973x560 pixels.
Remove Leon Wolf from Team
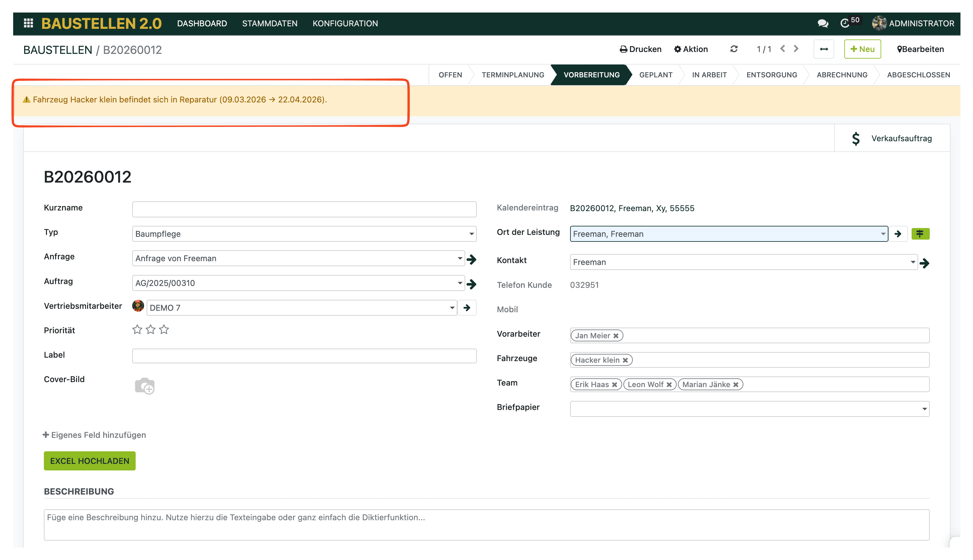click(669, 385)
